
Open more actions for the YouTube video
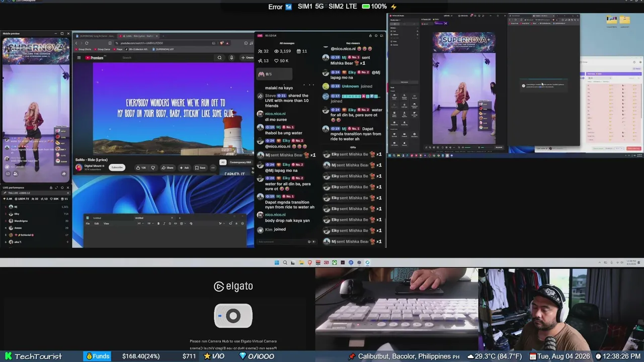click(x=213, y=167)
